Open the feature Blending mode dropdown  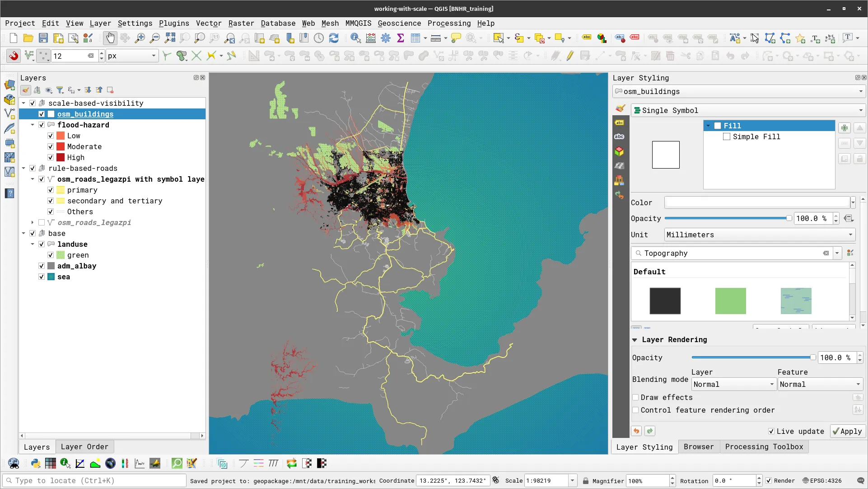click(820, 384)
